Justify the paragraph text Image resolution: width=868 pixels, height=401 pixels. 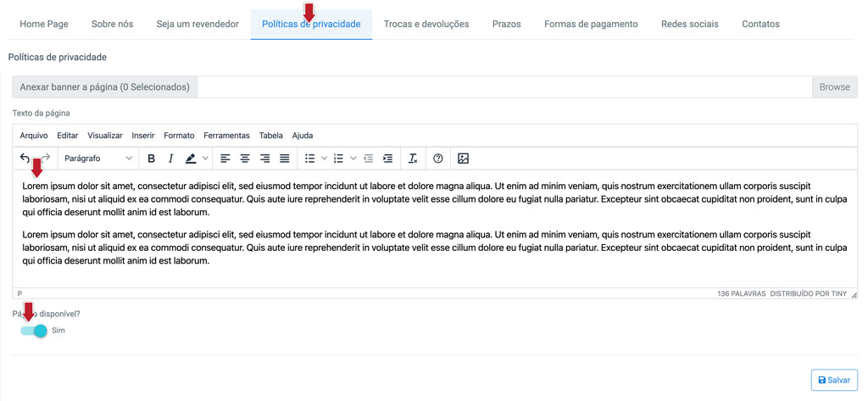tap(285, 159)
